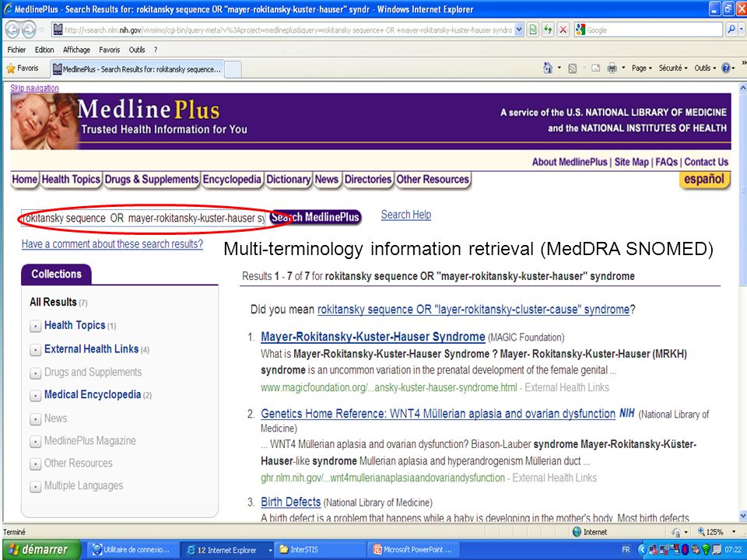This screenshot has width=747, height=560.
Task: Click the Search MedlinePlus button
Action: click(x=315, y=217)
